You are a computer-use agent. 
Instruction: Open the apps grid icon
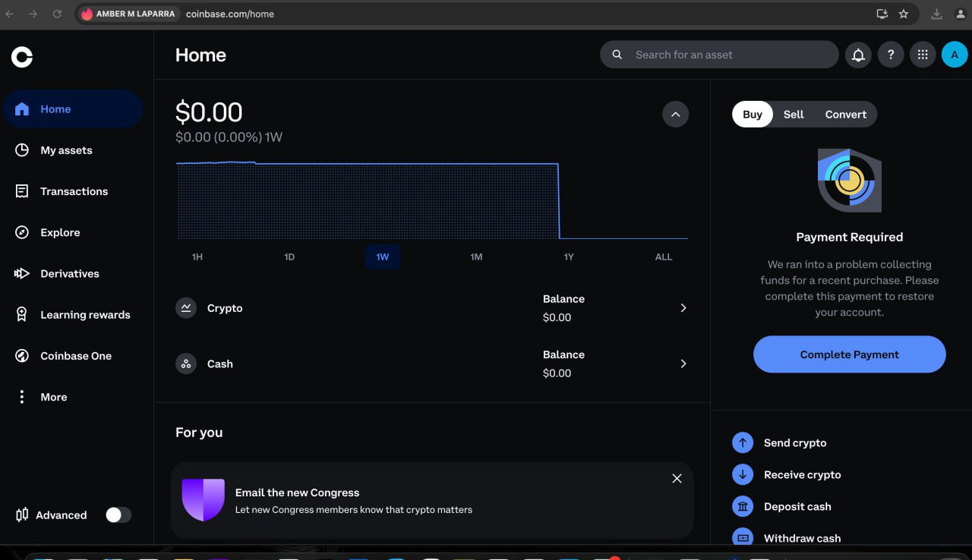pos(923,55)
